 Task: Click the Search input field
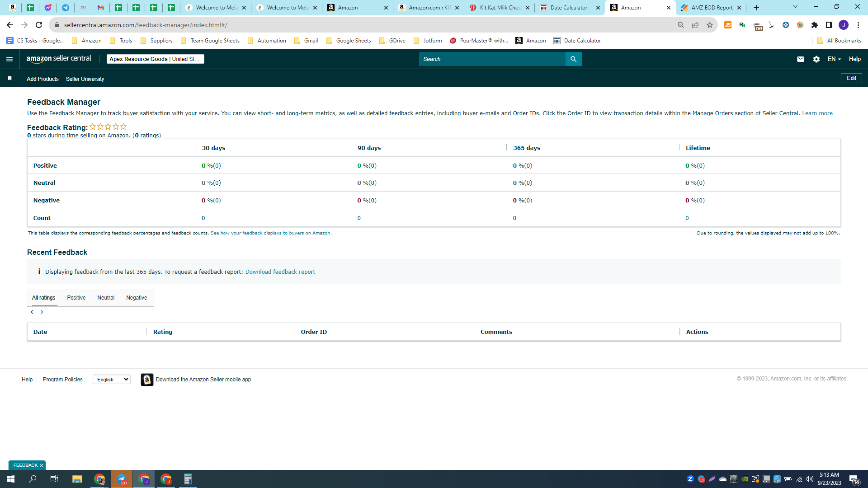[492, 59]
